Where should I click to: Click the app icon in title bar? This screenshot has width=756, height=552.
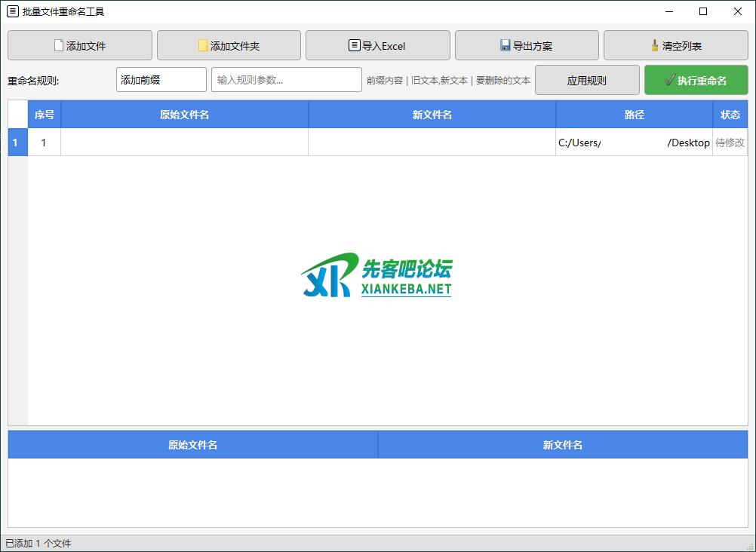pyautogui.click(x=12, y=11)
